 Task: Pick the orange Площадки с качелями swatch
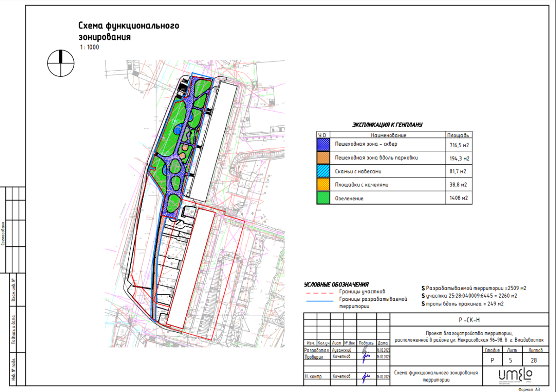coord(323,185)
